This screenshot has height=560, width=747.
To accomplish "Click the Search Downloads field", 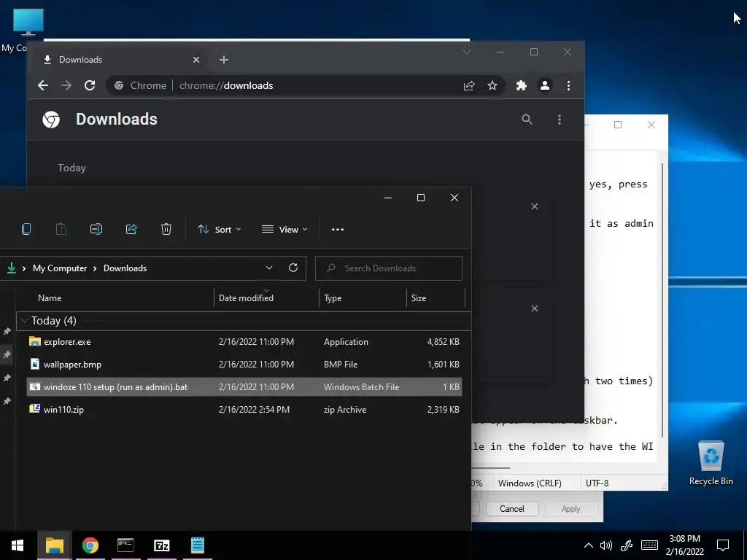I will (389, 268).
